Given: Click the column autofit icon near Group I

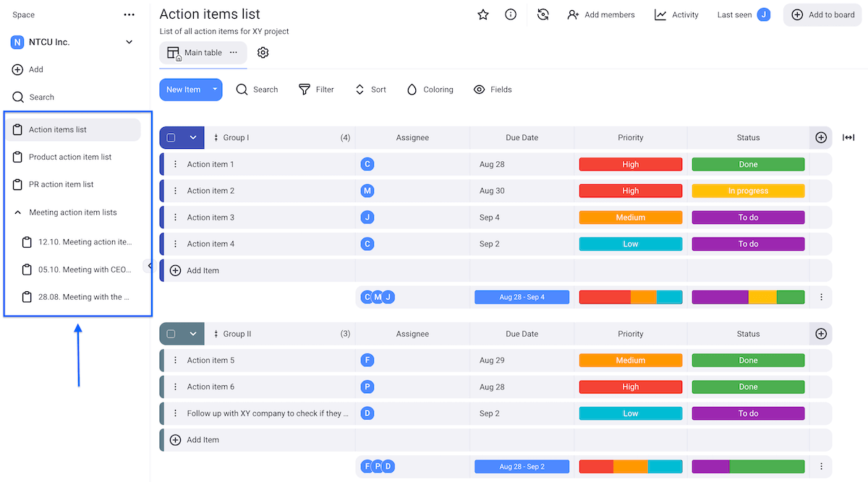Looking at the screenshot, I should (848, 137).
